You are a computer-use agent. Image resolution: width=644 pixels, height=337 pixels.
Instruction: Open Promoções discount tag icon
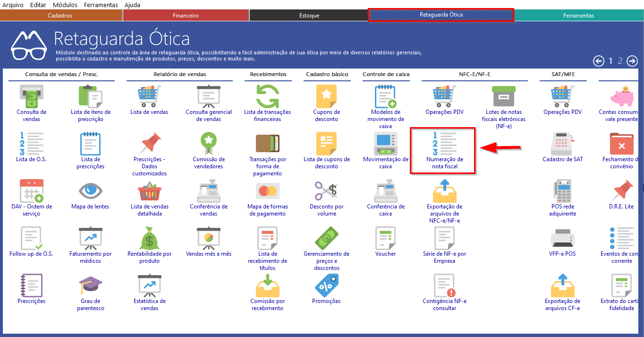pyautogui.click(x=326, y=285)
